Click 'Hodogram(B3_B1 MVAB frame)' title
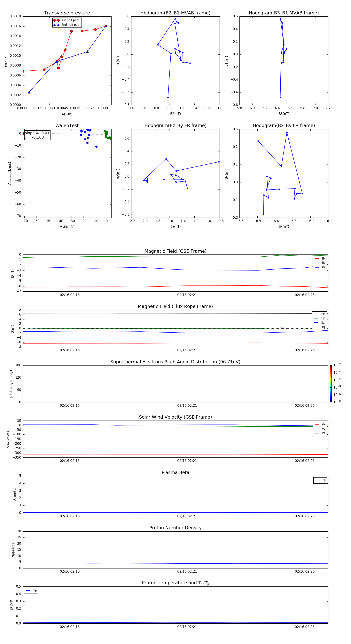Viewport: 351px width, 644px height. 284,13
